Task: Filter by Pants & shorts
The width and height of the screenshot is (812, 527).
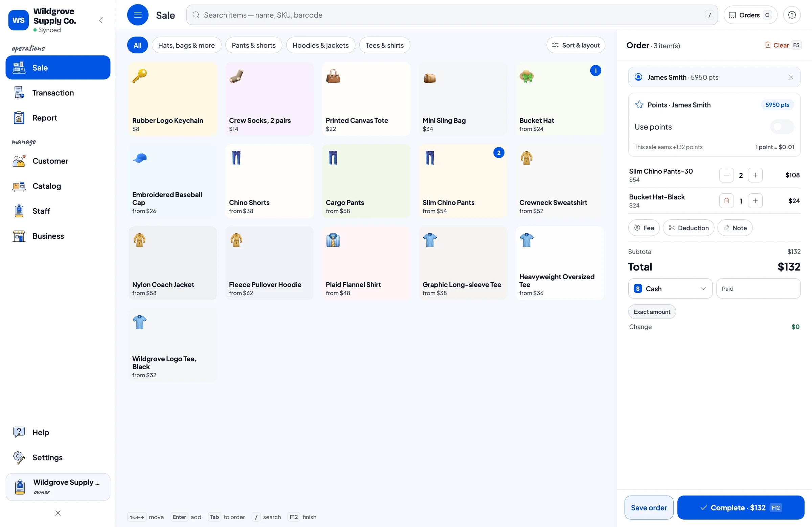Action: (x=253, y=45)
